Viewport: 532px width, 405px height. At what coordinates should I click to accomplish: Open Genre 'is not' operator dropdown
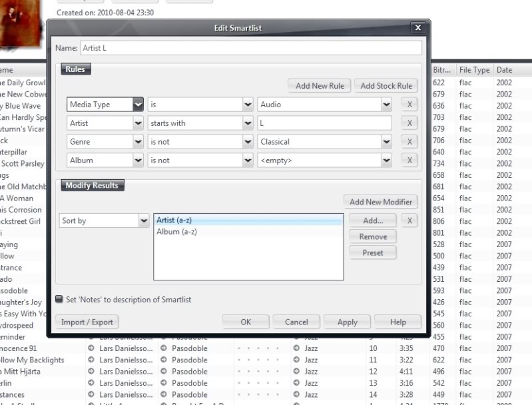[x=248, y=142]
